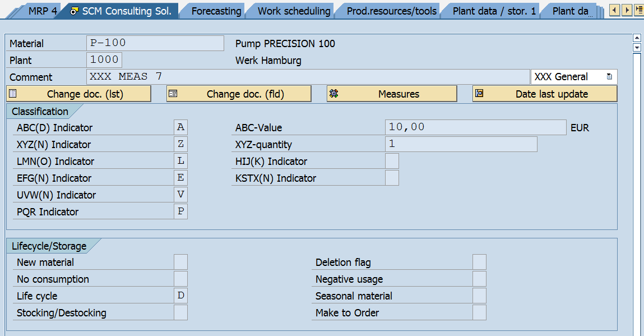Image resolution: width=644 pixels, height=336 pixels.
Task: Open the tab list overview icon
Action: click(638, 10)
